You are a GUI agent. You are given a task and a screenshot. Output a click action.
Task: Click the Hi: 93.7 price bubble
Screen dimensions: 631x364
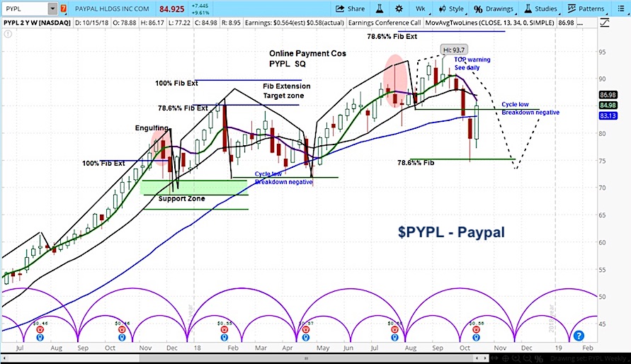tap(453, 50)
